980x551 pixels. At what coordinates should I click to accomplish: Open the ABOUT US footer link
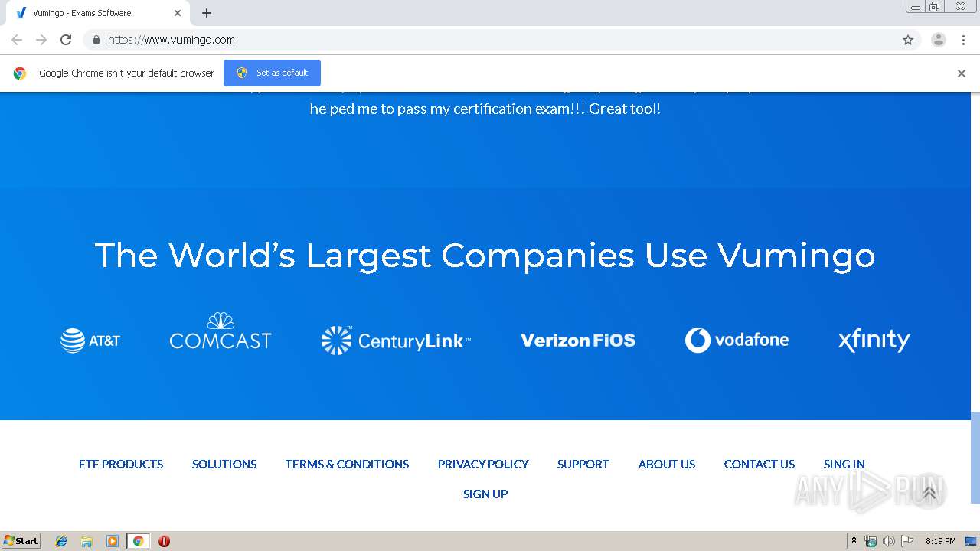click(667, 464)
